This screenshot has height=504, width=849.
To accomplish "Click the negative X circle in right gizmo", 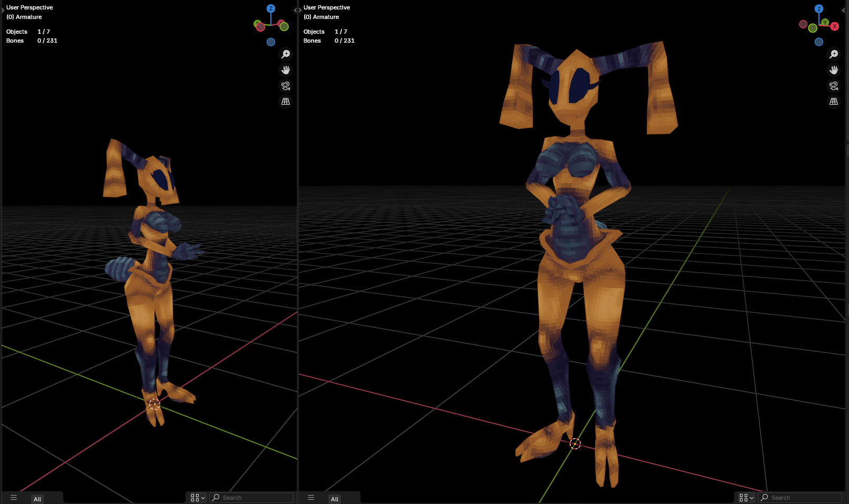I will [803, 24].
